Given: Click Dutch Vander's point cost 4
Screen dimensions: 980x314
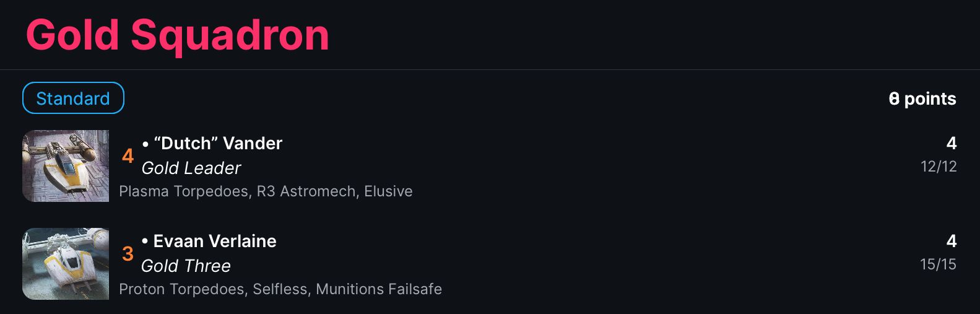Looking at the screenshot, I should click(x=952, y=143).
